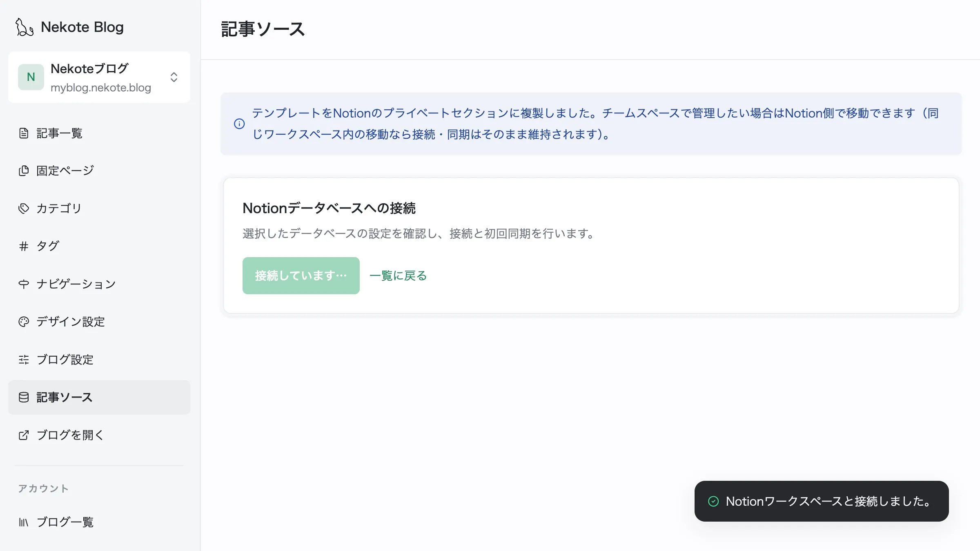
Task: Click the info icon in the blue notice
Action: coord(239,124)
